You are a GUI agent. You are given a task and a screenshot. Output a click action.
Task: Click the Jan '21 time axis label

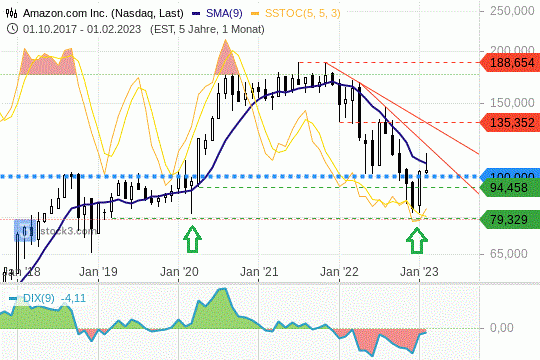pyautogui.click(x=259, y=272)
